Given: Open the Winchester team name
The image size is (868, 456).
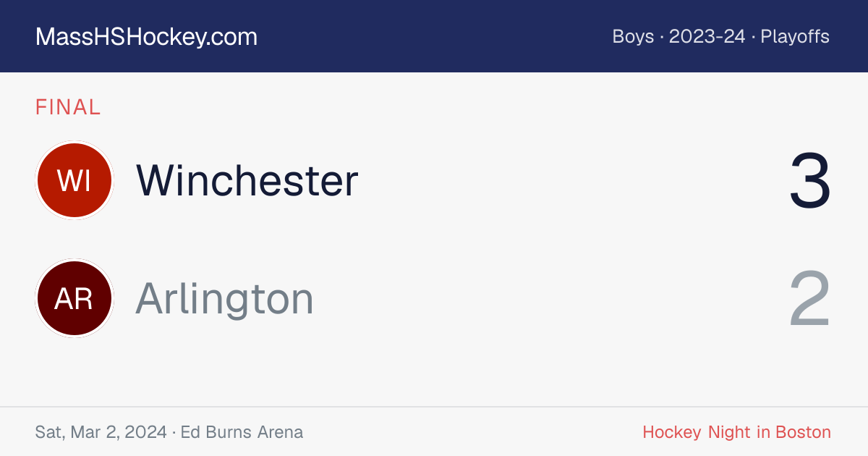Looking at the screenshot, I should 247,180.
